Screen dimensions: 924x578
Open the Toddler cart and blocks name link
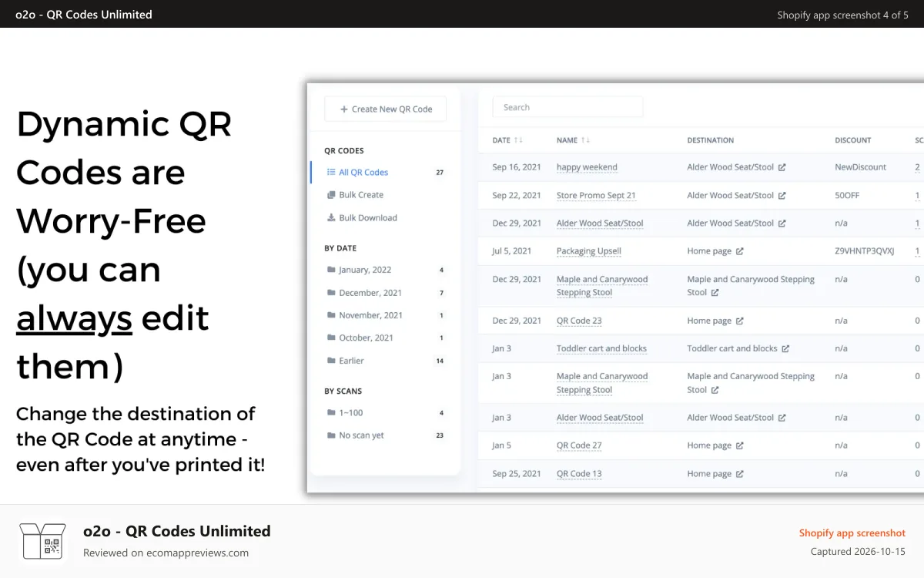click(601, 348)
